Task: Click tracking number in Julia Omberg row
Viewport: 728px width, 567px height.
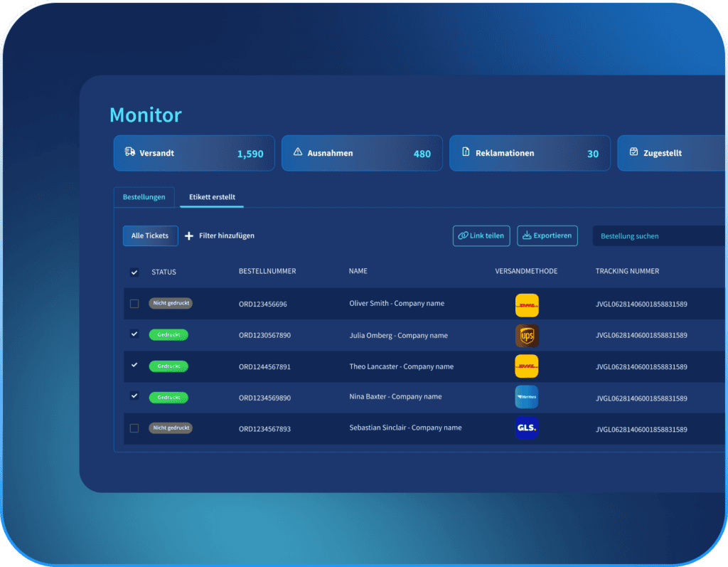Action: (642, 335)
